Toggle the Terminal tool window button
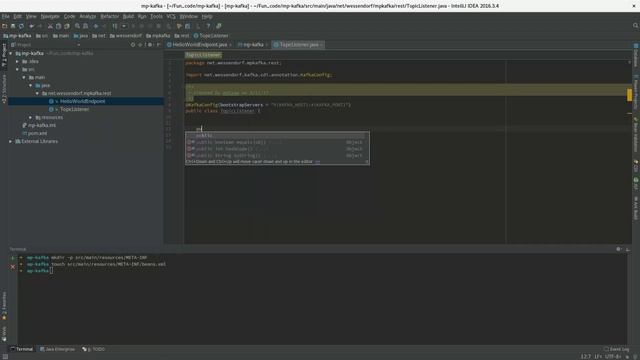The width and height of the screenshot is (640, 360). [x=22, y=349]
